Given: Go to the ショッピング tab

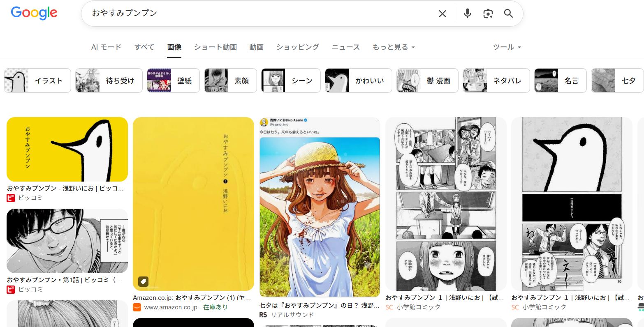Looking at the screenshot, I should [x=297, y=47].
